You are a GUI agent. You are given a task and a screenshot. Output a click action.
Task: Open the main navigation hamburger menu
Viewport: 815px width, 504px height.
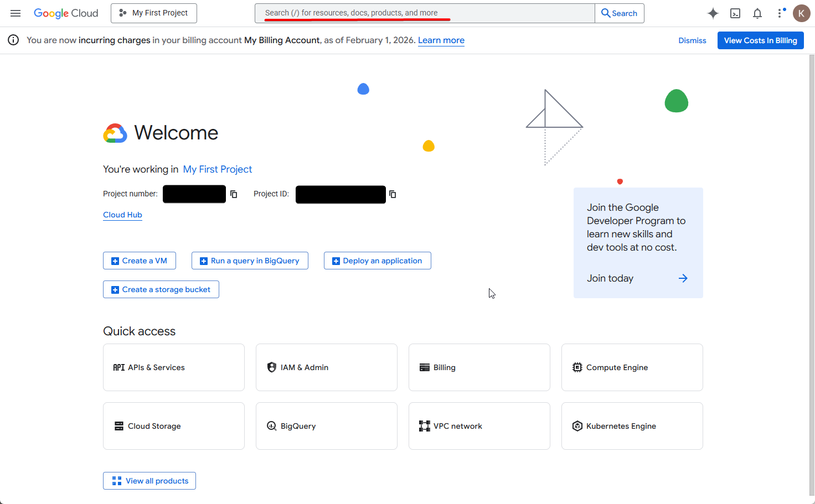click(16, 13)
